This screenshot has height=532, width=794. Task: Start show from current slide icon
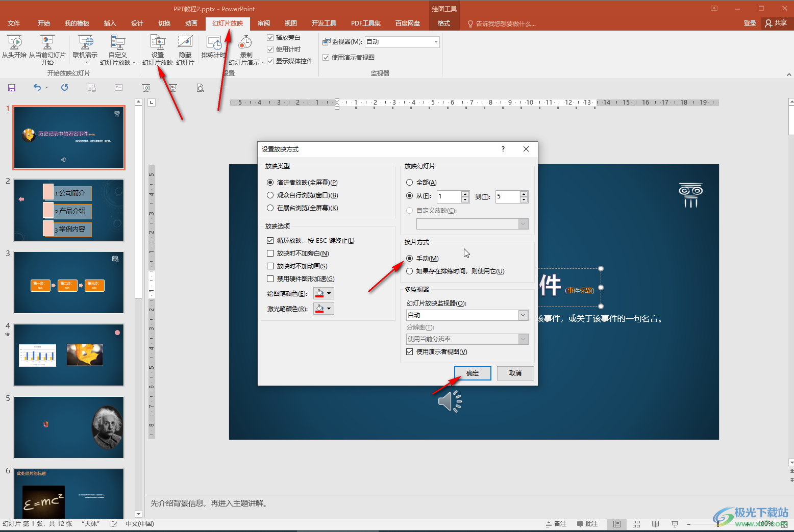(47, 43)
